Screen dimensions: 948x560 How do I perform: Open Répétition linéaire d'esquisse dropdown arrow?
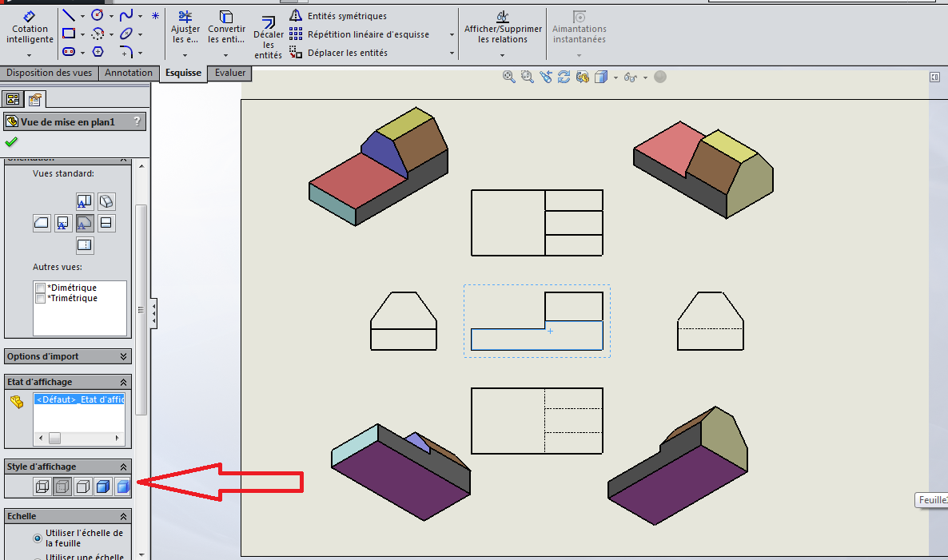(x=452, y=35)
